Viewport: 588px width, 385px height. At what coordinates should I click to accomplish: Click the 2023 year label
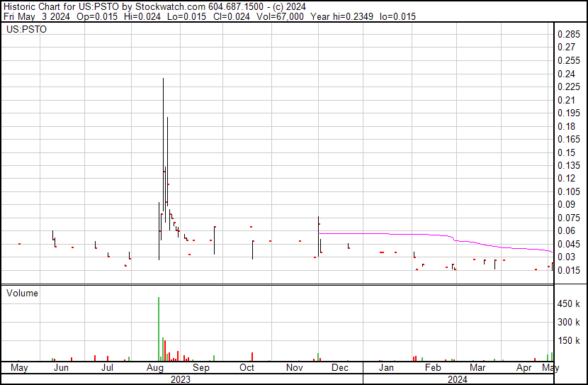181,379
